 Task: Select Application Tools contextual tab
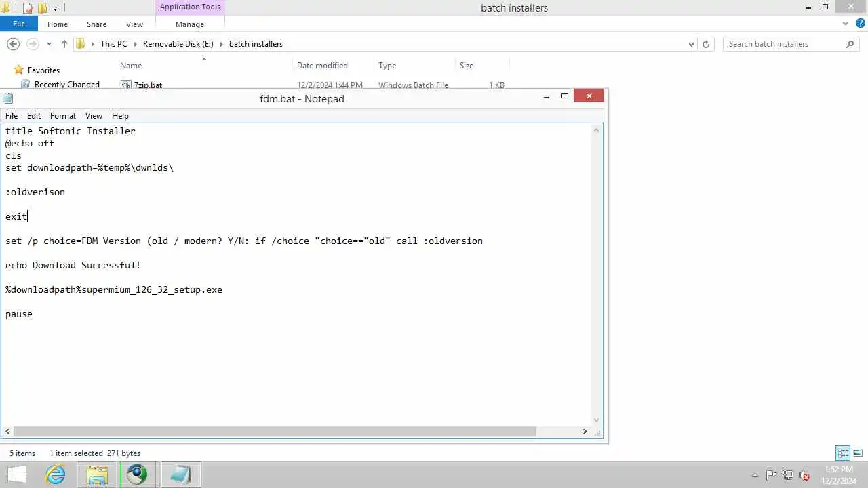pos(190,7)
